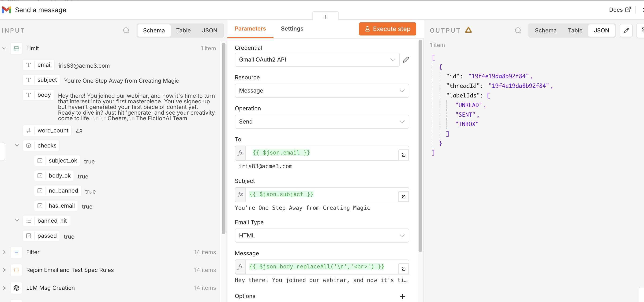Add an option with the plus icon
Image resolution: width=644 pixels, height=302 pixels.
403,296
